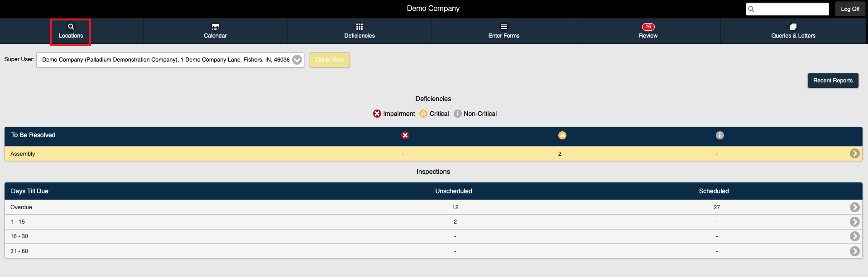Click the Log Off button

coord(850,9)
